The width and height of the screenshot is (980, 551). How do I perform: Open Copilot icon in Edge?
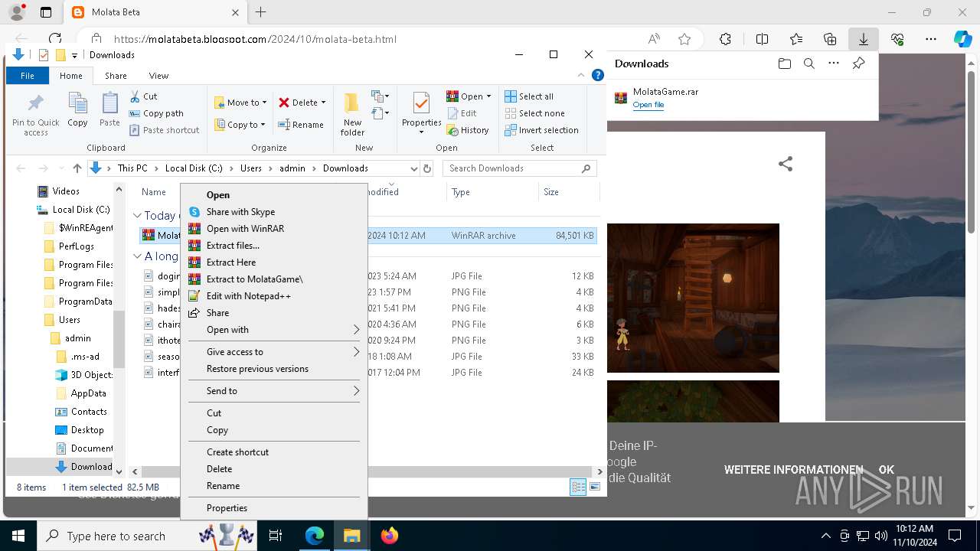coord(962,39)
